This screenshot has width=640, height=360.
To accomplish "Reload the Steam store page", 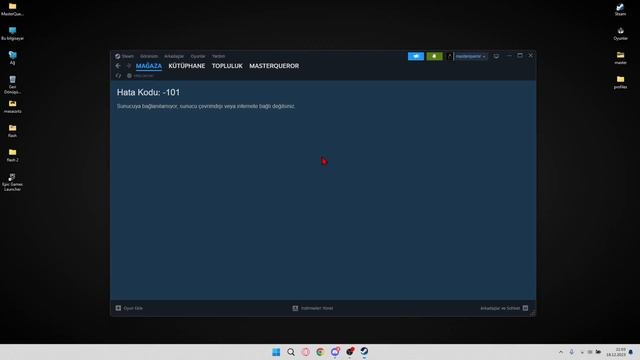I will pos(118,76).
